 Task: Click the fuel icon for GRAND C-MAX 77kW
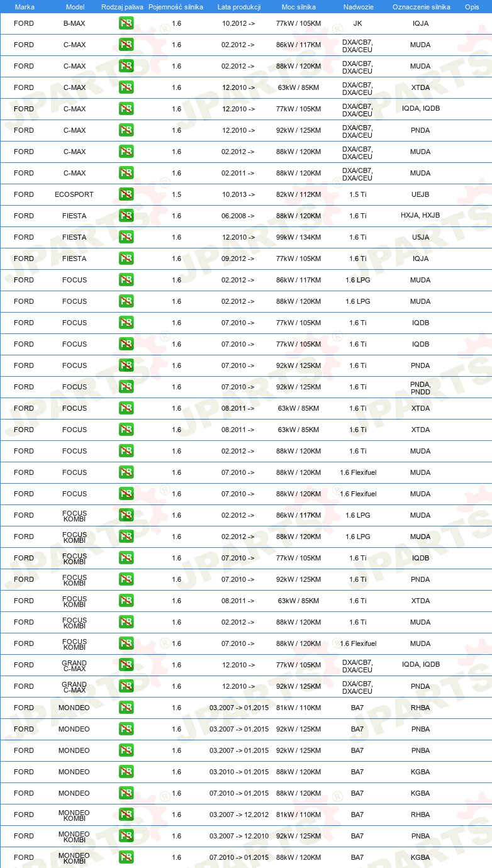pyautogui.click(x=126, y=665)
